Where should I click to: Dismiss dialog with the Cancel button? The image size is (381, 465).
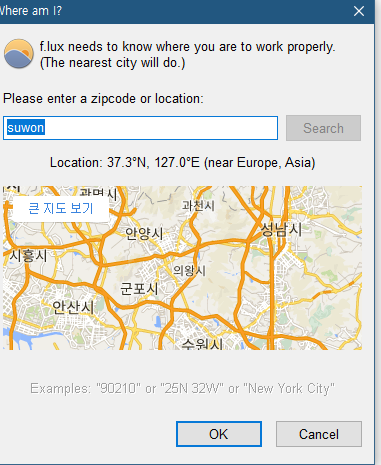coord(319,434)
